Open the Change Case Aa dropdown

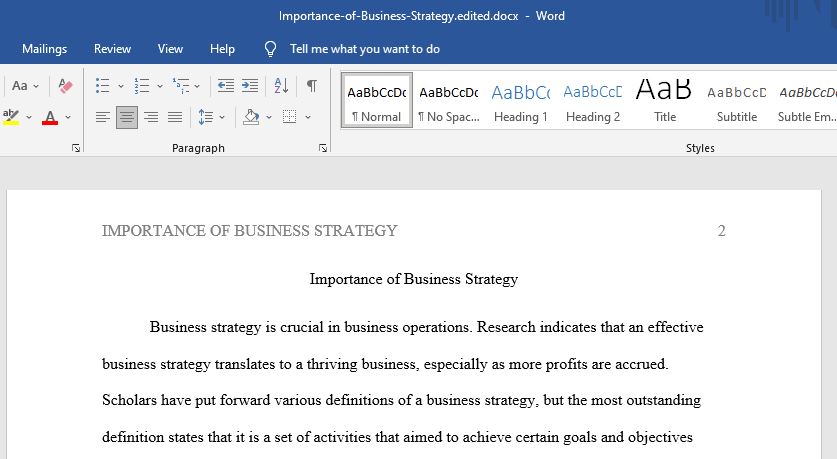point(25,85)
